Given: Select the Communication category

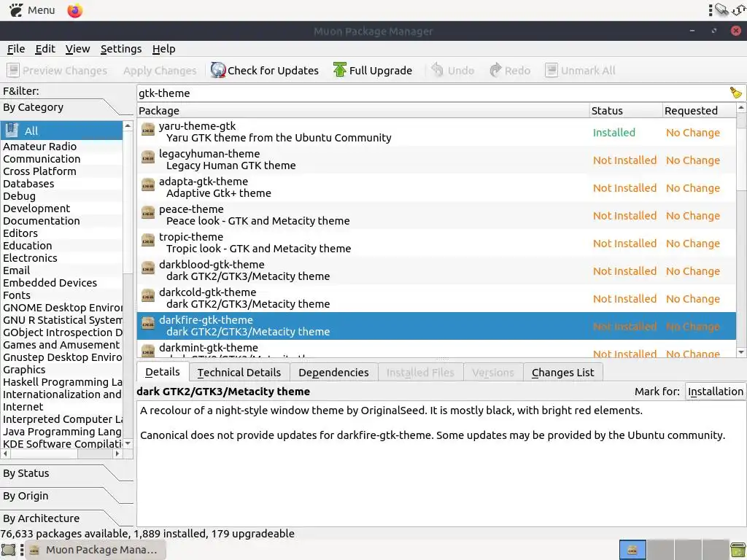Looking at the screenshot, I should coord(61,158).
